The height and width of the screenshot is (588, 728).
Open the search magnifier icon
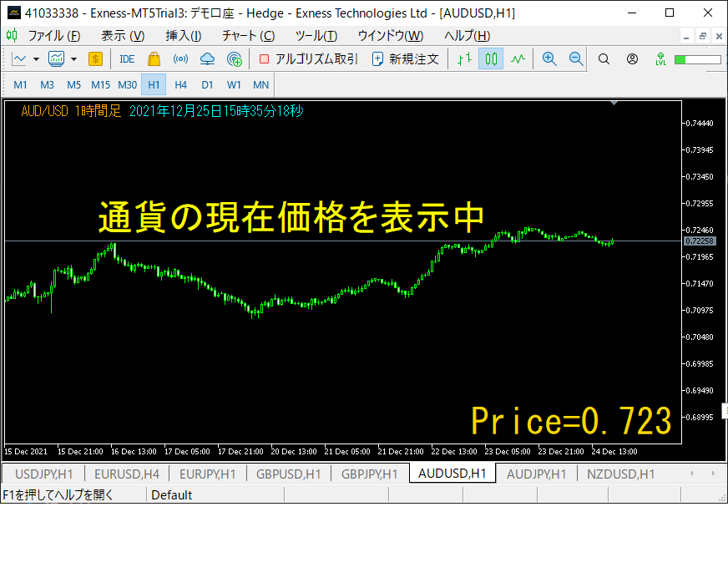click(x=604, y=59)
